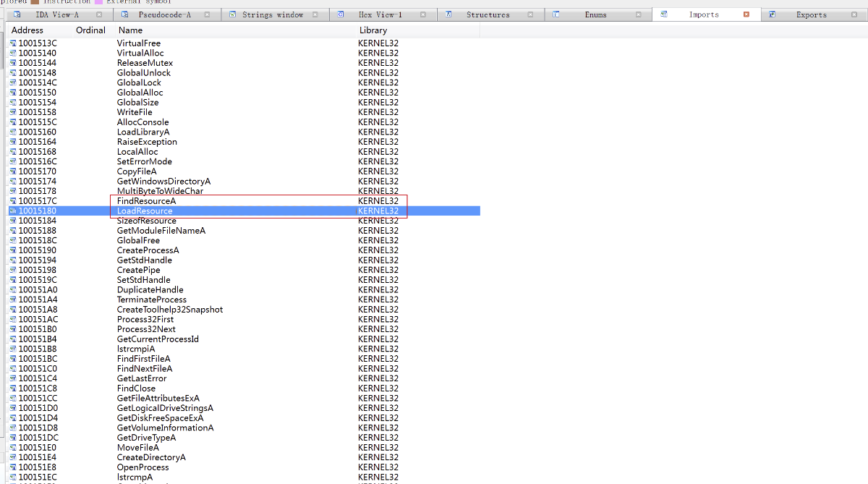The height and width of the screenshot is (484, 868).
Task: Click import icon for address 10015144
Action: tap(13, 63)
